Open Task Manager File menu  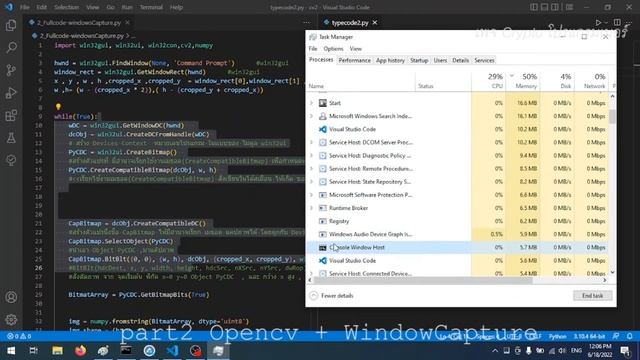click(x=313, y=49)
